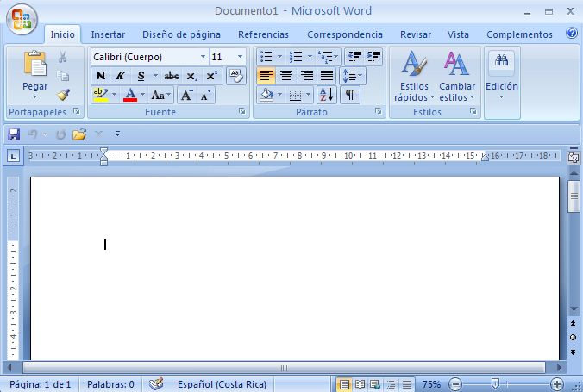583x392 pixels.
Task: Click Cambiar estilos button
Action: 457,76
